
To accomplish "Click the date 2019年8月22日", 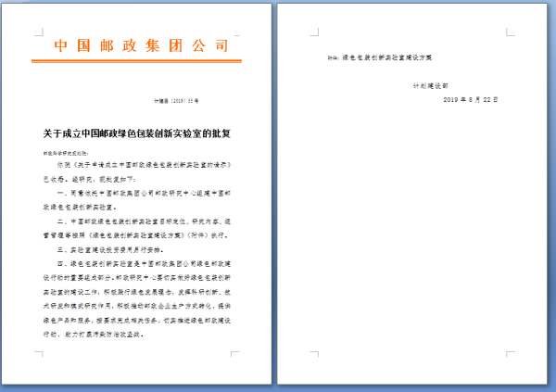I will 471,100.
